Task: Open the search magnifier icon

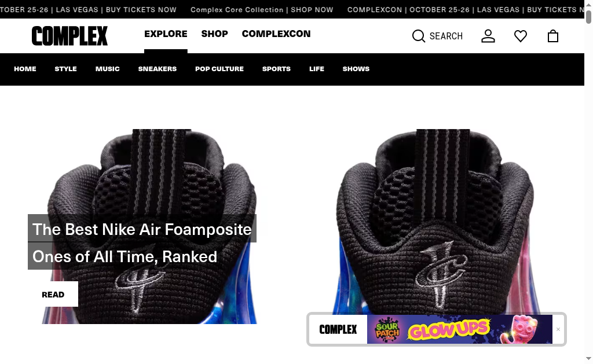Action: pyautogui.click(x=418, y=36)
